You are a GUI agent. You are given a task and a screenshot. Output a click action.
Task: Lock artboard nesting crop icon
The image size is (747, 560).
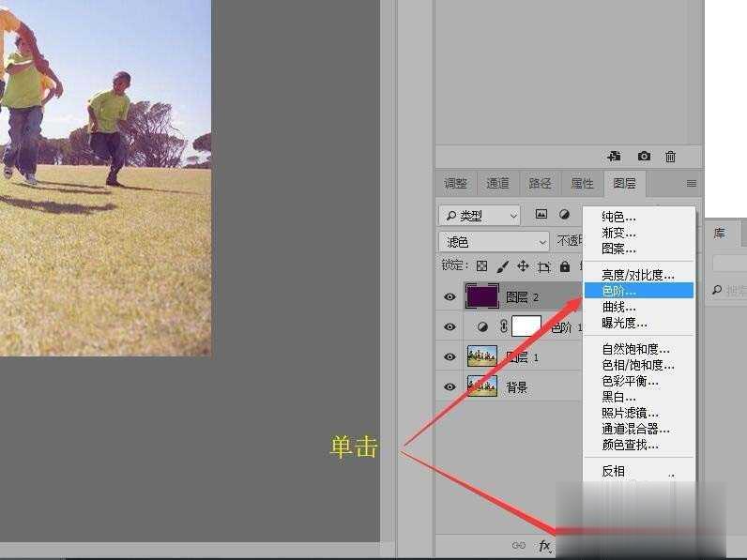click(543, 266)
